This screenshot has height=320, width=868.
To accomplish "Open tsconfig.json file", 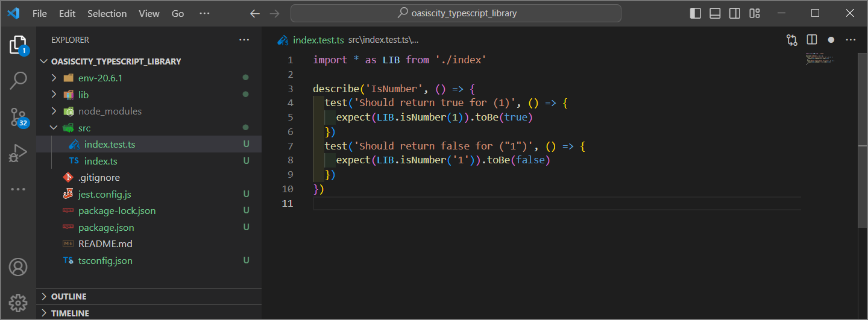I will (x=149, y=260).
